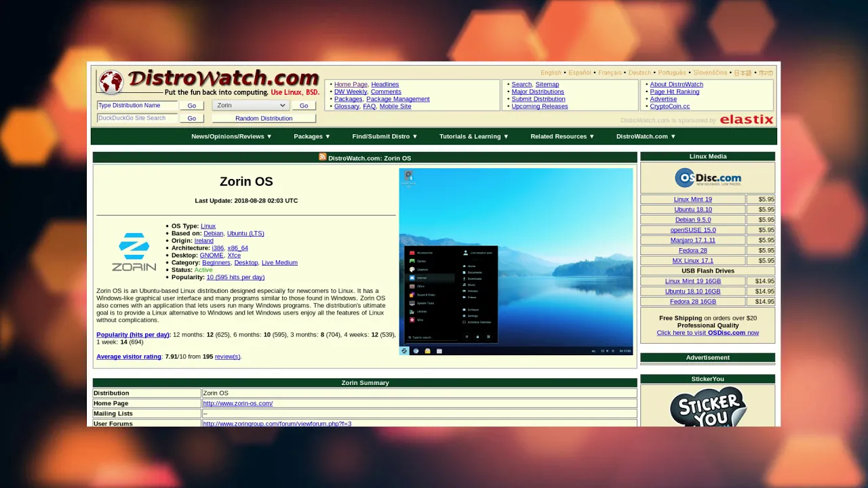Expand the Packages menu
The height and width of the screenshot is (488, 868).
coord(312,136)
